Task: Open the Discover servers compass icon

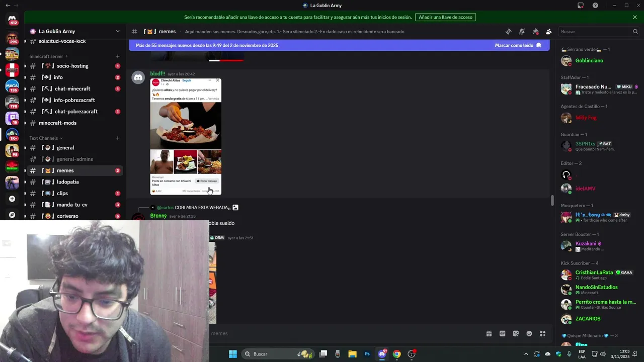Action: [x=12, y=215]
